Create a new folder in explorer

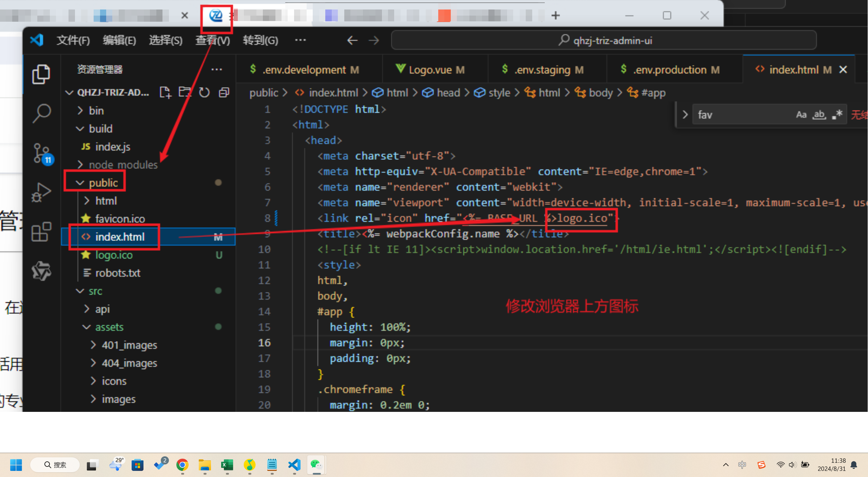click(x=185, y=92)
